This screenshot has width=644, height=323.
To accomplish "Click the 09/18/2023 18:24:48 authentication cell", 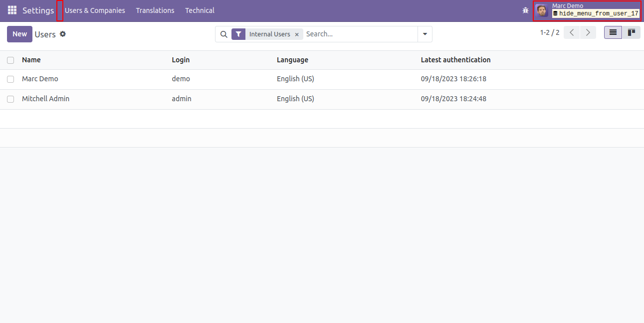I will pos(453,99).
